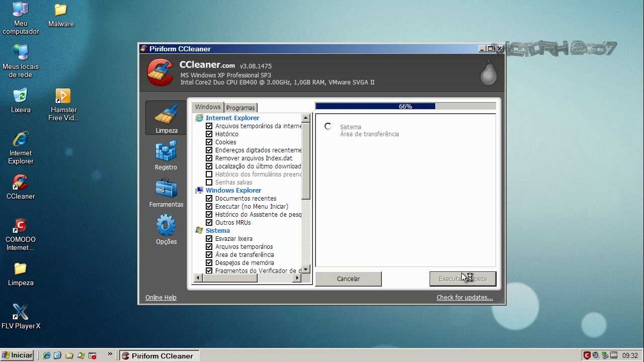
Task: Select Meus locais de rede icon
Action: tap(21, 61)
